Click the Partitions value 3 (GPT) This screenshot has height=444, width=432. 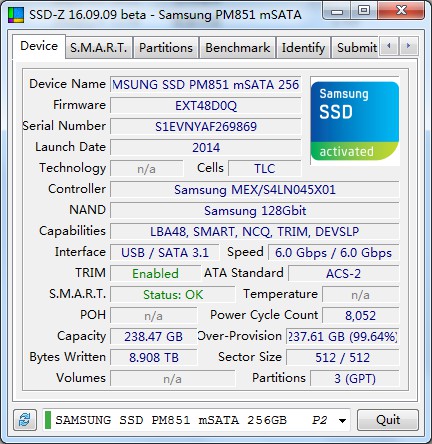click(355, 379)
